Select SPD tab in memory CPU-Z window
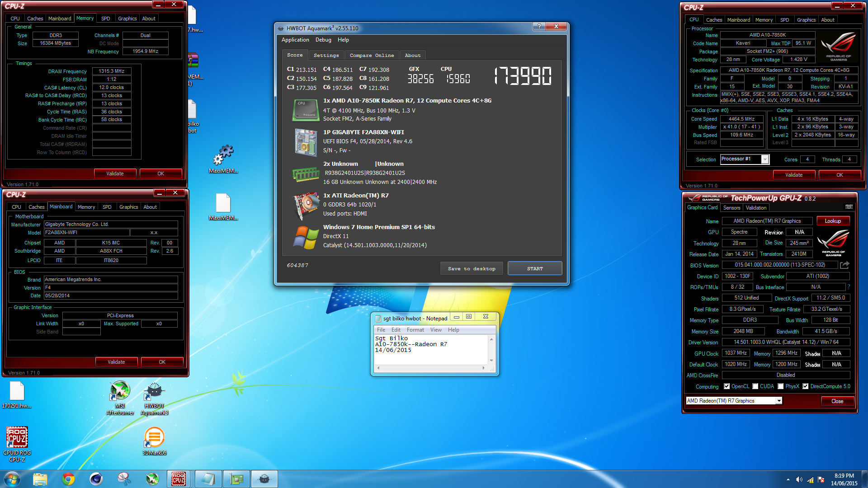 (x=105, y=19)
